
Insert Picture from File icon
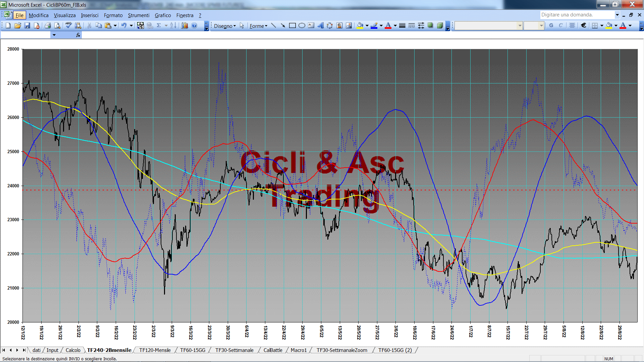[348, 25]
